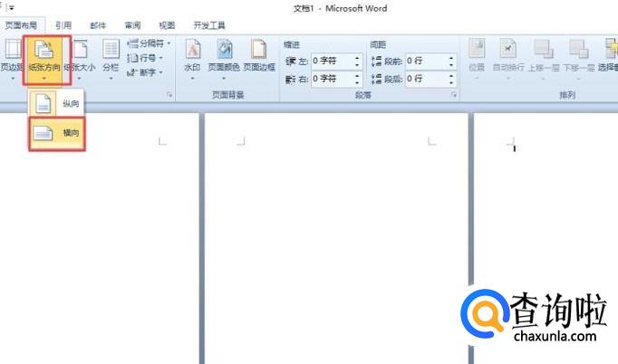Click the right indent 右 input field

(333, 79)
